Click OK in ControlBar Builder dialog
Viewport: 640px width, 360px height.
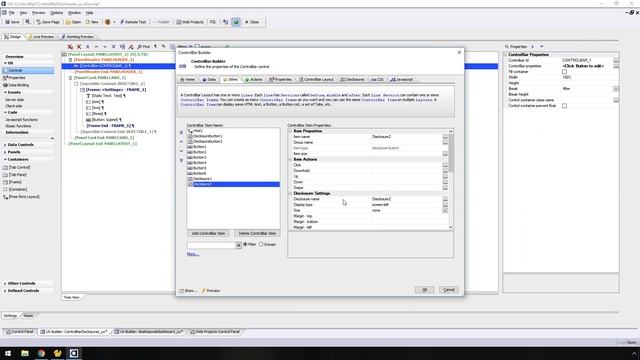424,290
